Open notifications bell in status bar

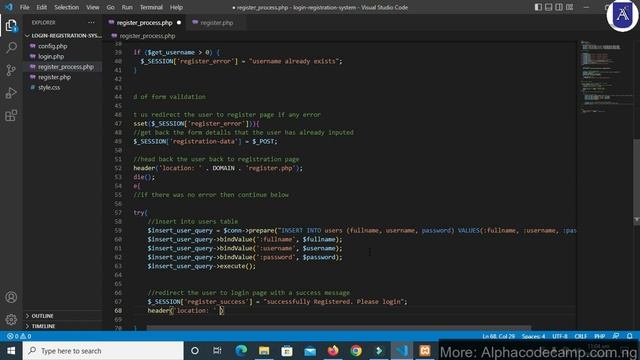[x=629, y=336]
